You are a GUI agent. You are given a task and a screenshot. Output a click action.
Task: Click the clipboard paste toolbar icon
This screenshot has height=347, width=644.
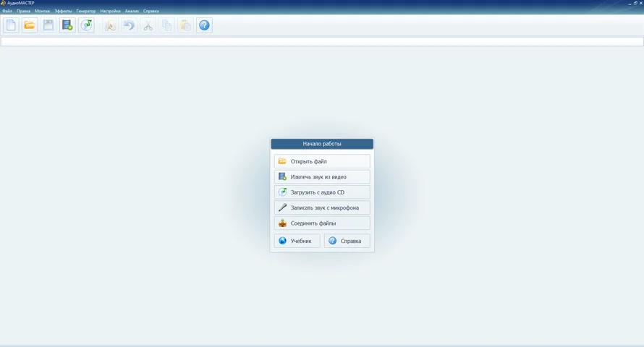click(x=186, y=25)
